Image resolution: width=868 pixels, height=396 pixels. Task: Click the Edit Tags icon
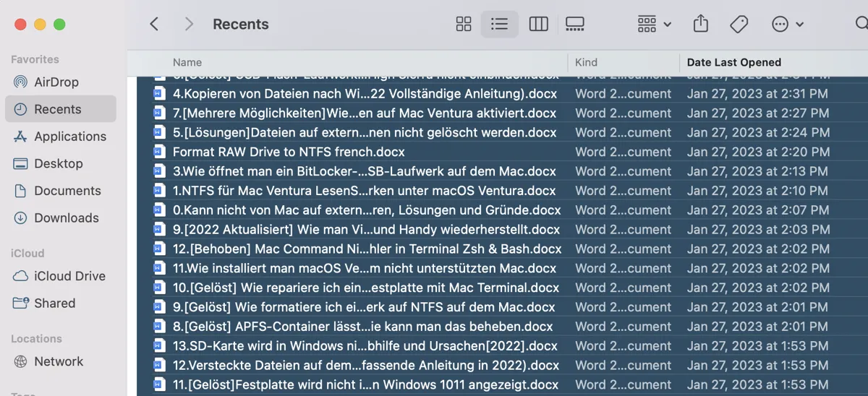point(739,24)
